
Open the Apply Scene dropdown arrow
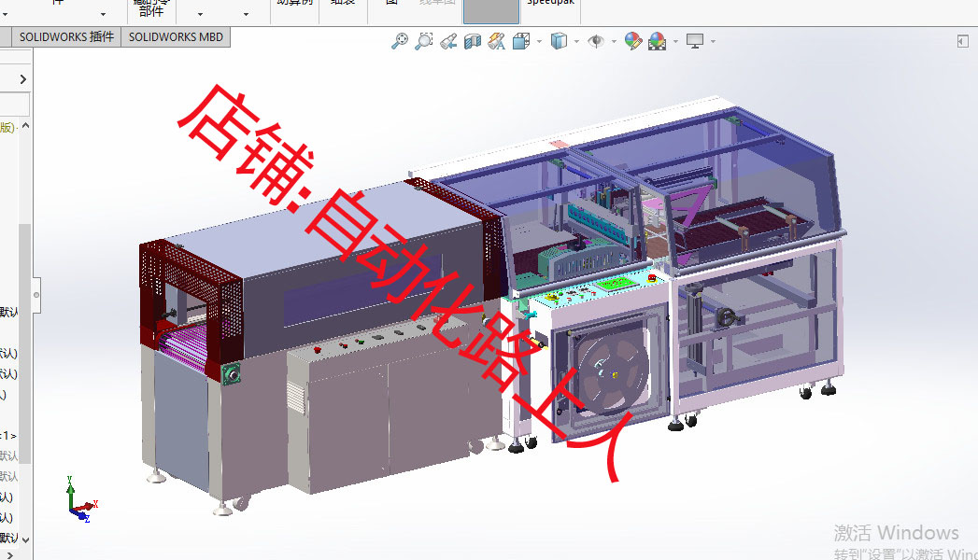[x=675, y=42]
